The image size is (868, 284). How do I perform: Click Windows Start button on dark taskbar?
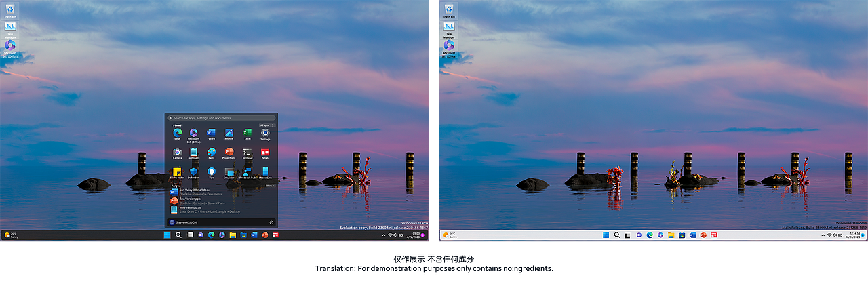[x=167, y=235]
